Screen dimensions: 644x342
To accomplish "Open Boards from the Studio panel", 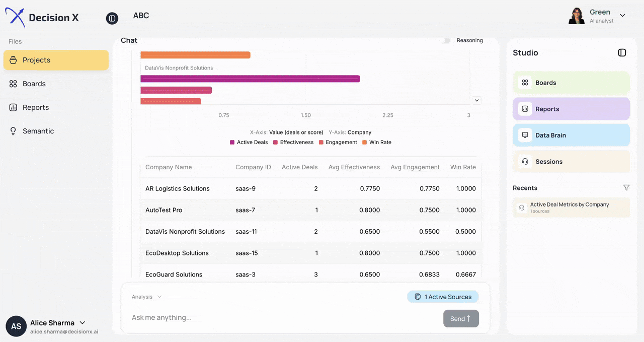I will pyautogui.click(x=545, y=83).
